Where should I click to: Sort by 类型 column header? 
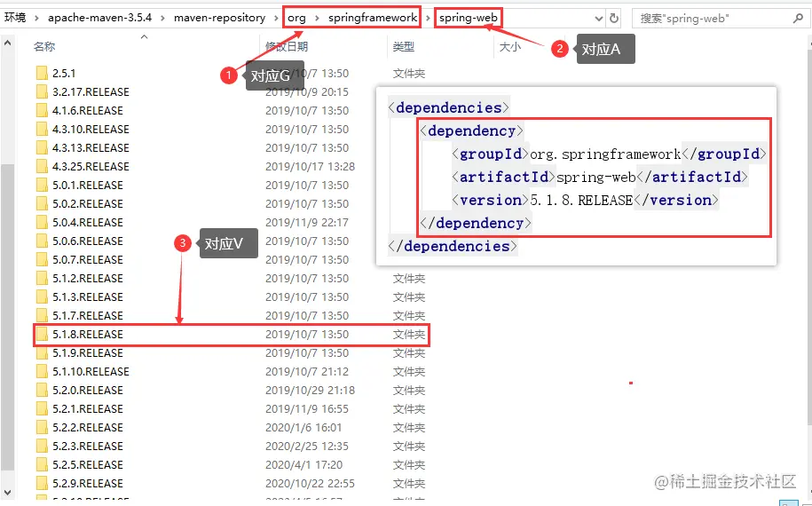404,47
